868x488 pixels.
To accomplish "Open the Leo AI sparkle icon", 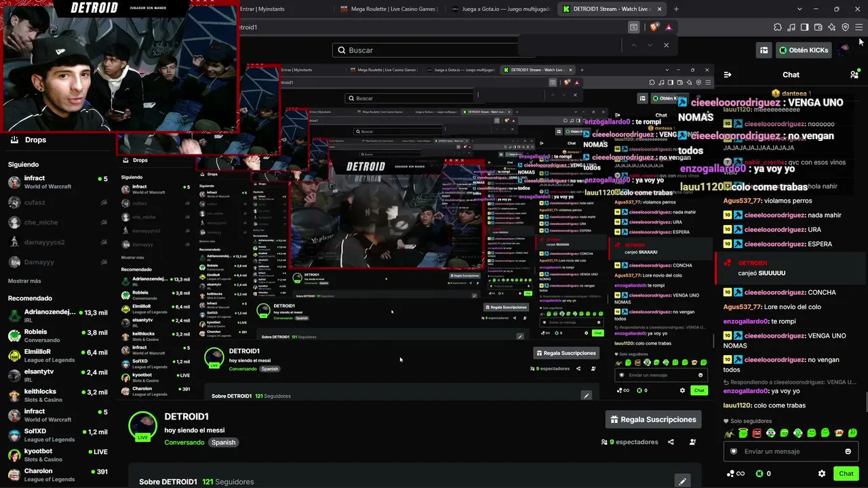I will pyautogui.click(x=832, y=27).
